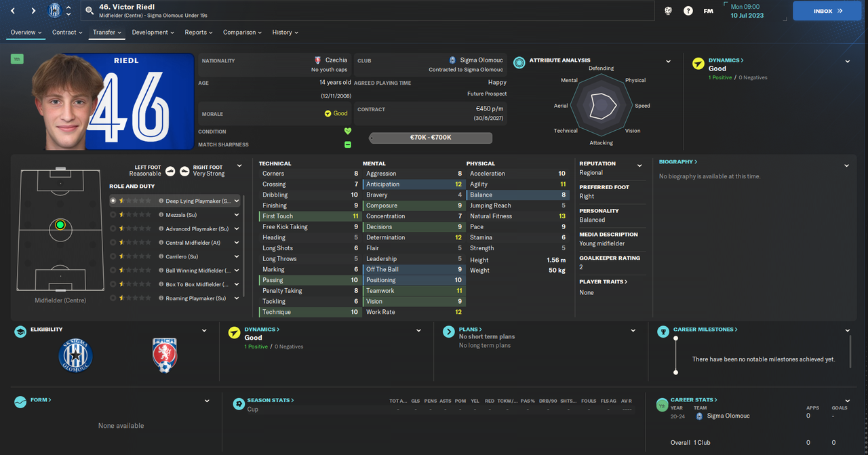Click the Career Milestones trophy icon
The height and width of the screenshot is (455, 868).
[x=663, y=332]
